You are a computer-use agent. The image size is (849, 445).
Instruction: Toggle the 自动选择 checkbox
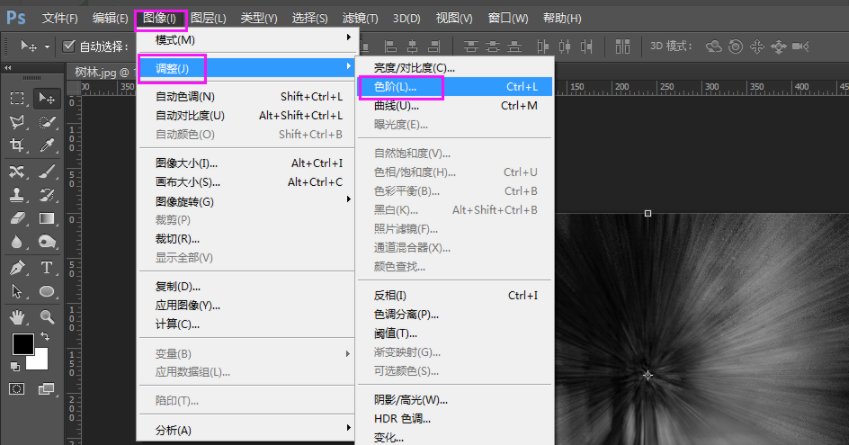[x=68, y=46]
